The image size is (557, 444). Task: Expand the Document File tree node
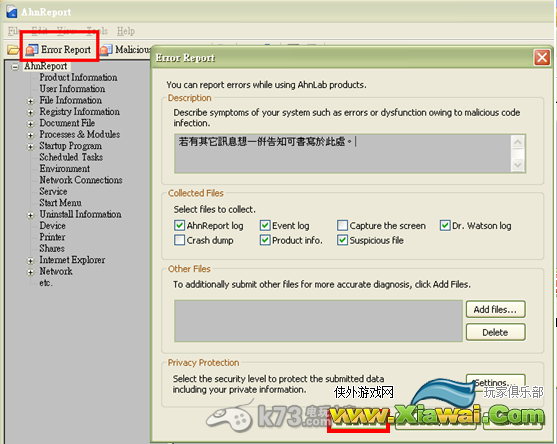(x=31, y=124)
